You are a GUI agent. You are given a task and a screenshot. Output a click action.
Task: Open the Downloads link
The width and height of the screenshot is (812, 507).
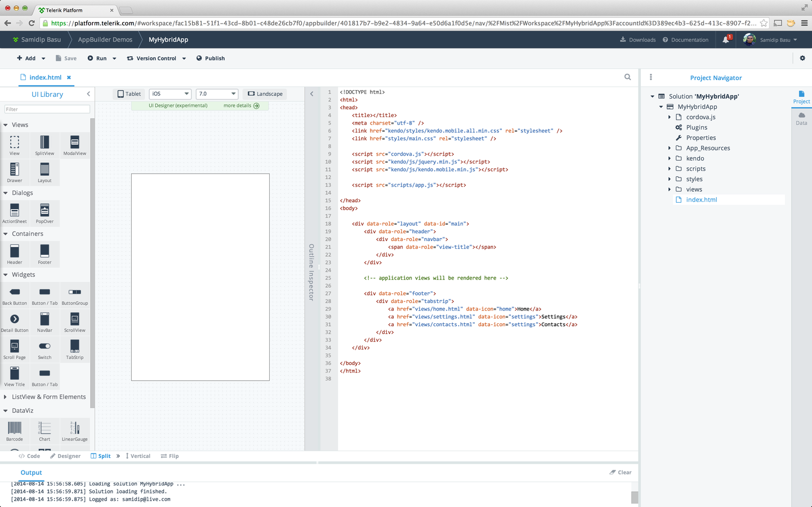[x=638, y=40]
